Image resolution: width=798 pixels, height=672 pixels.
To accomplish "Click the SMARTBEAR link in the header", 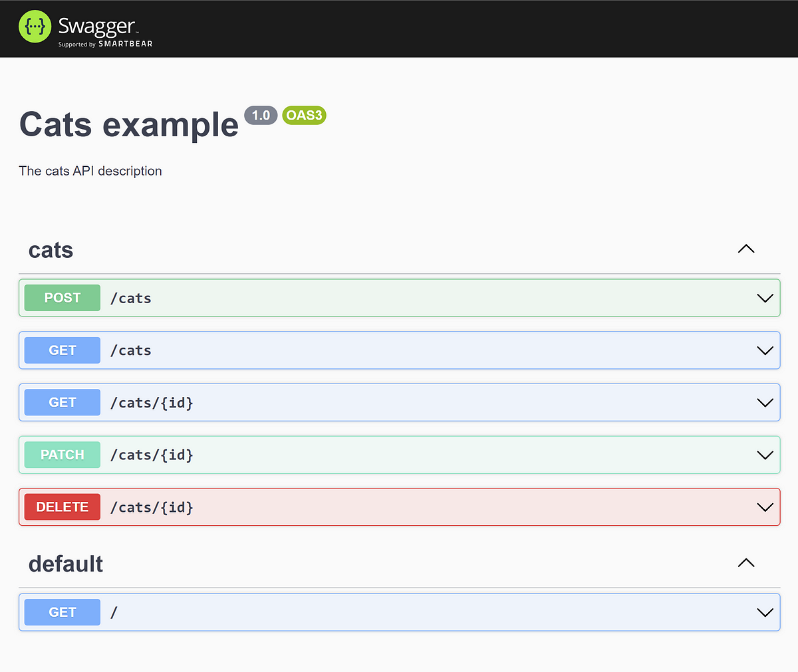I will 125,45.
